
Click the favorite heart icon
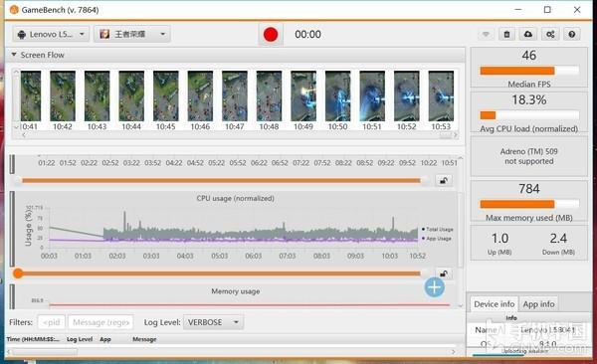(486, 34)
